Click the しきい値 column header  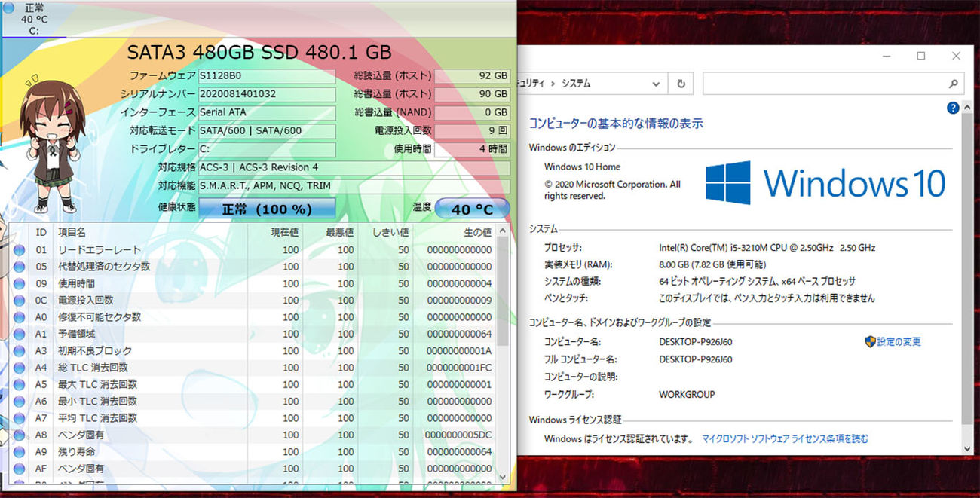[385, 232]
